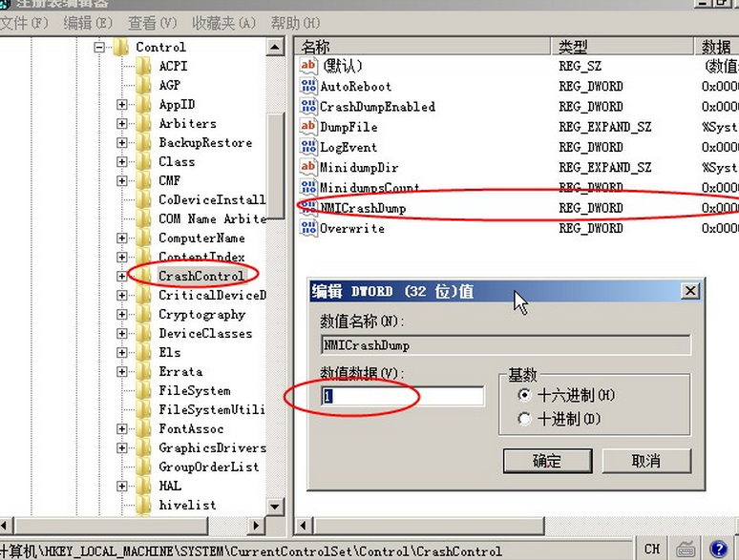The width and height of the screenshot is (739, 560).
Task: Click the icon beside the MinidumpDir value
Action: point(308,167)
